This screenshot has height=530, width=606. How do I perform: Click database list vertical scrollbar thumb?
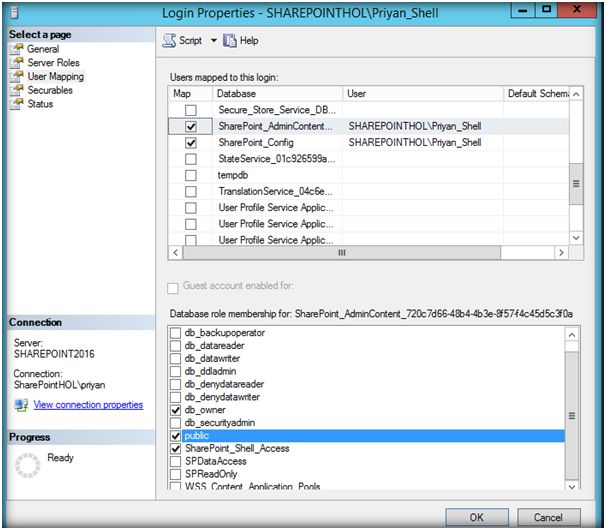click(x=576, y=184)
